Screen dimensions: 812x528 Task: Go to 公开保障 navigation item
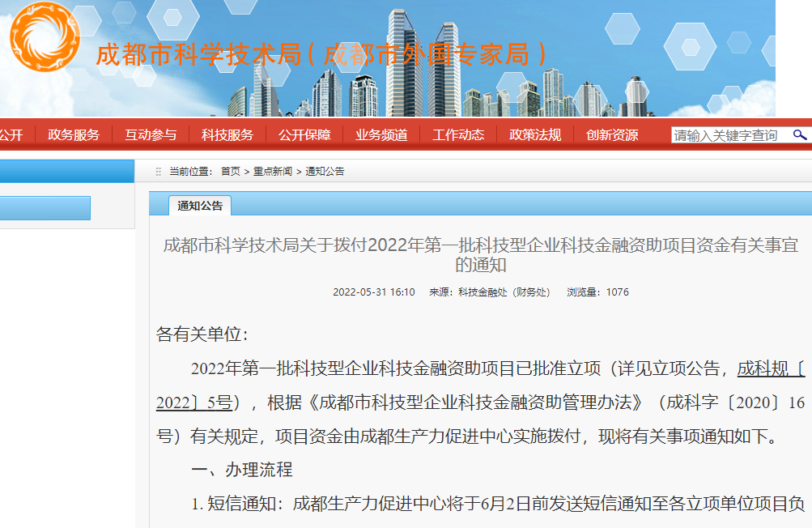(x=304, y=135)
